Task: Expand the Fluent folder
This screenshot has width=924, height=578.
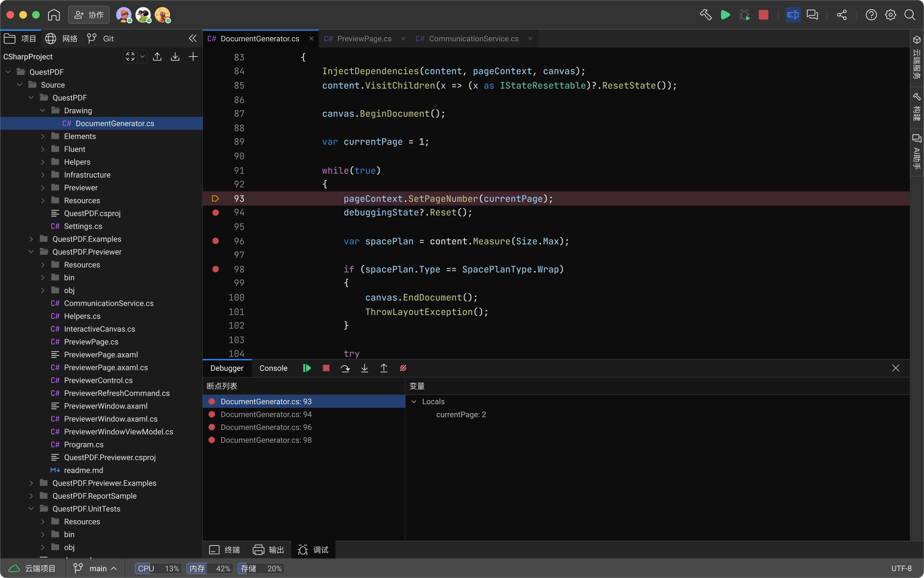Action: 43,149
